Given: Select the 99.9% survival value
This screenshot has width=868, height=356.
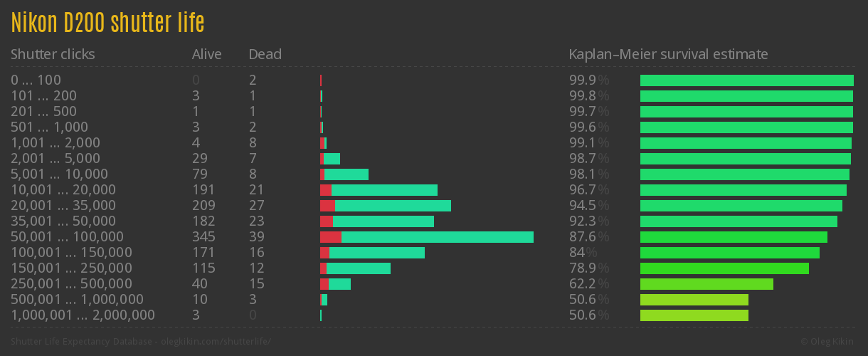Looking at the screenshot, I should point(588,80).
